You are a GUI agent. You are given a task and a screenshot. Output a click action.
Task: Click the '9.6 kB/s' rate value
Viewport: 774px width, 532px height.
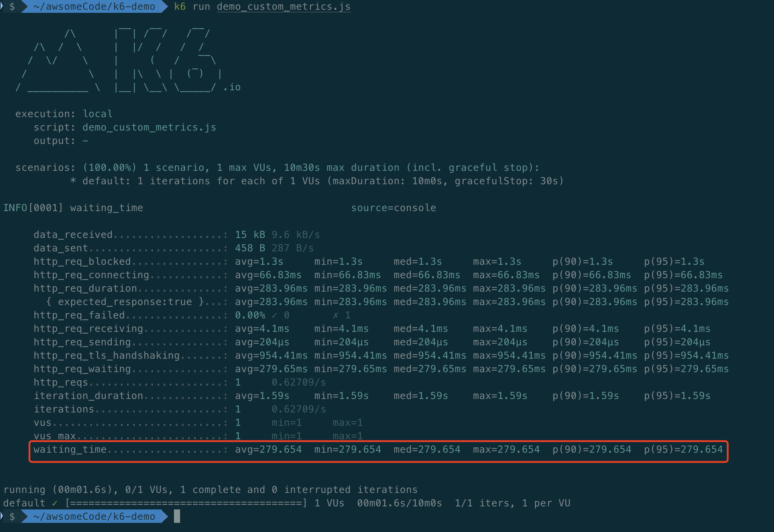click(x=296, y=235)
